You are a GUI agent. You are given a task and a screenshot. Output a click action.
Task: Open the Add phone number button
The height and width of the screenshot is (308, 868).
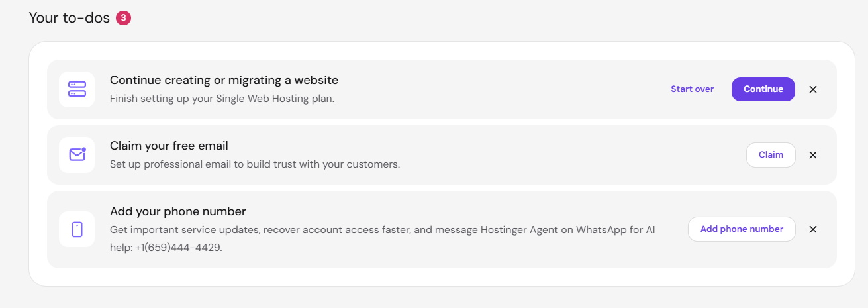(x=742, y=229)
